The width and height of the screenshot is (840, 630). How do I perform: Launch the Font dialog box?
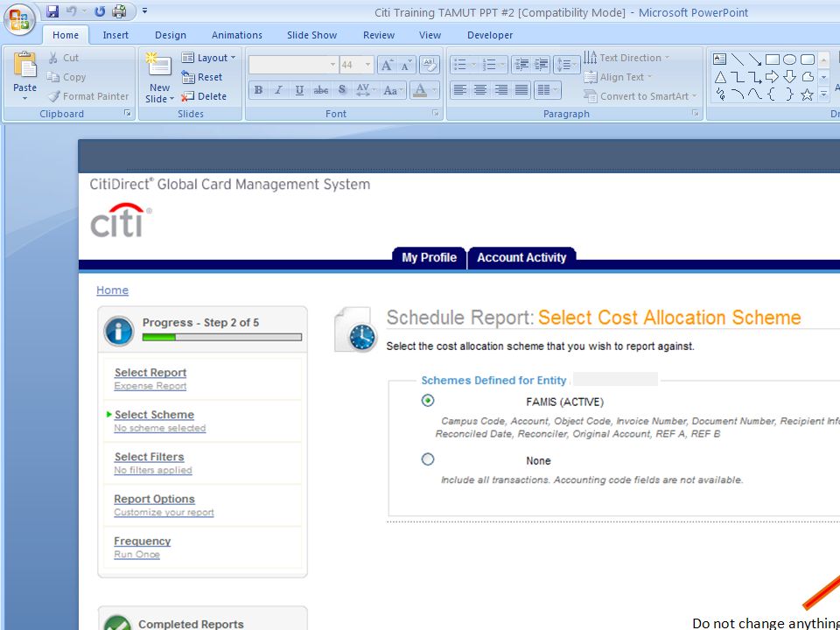(x=435, y=113)
